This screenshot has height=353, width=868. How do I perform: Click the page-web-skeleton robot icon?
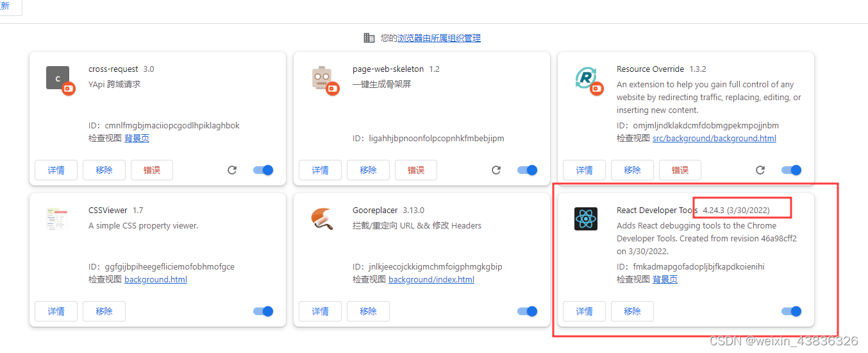pos(322,78)
